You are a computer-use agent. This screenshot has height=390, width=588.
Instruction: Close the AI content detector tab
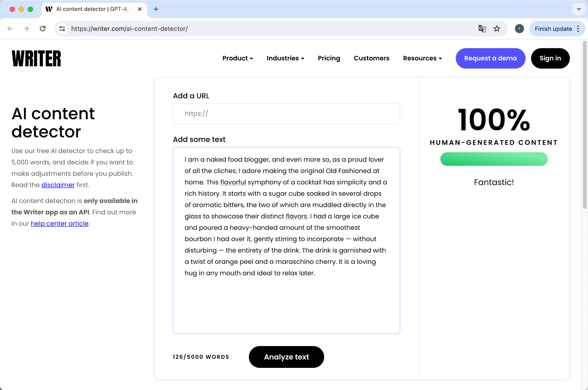140,9
